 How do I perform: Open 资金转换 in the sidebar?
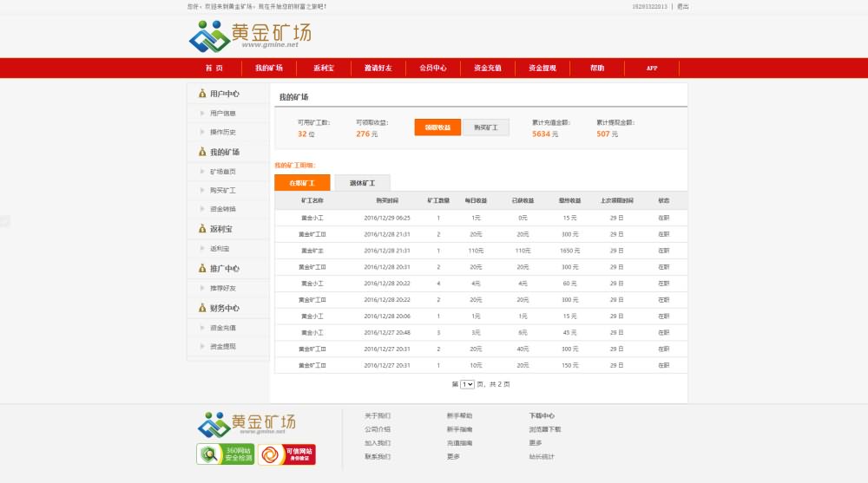click(x=223, y=209)
